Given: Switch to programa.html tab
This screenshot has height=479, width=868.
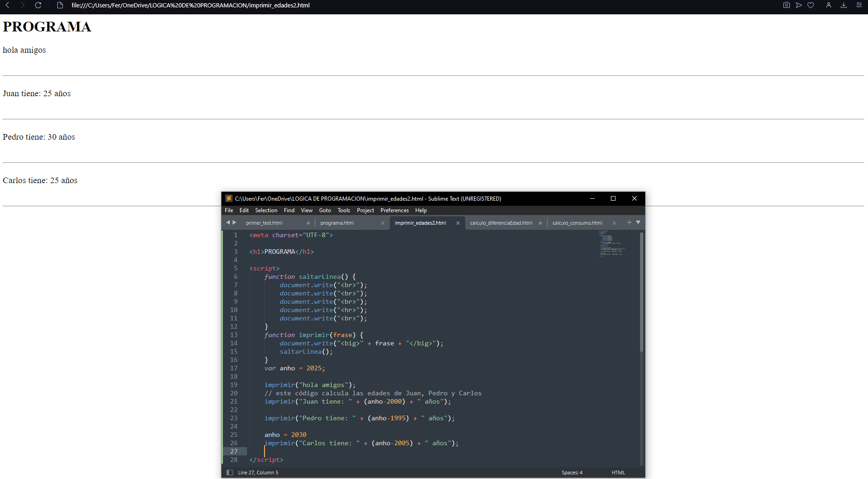Looking at the screenshot, I should point(337,223).
